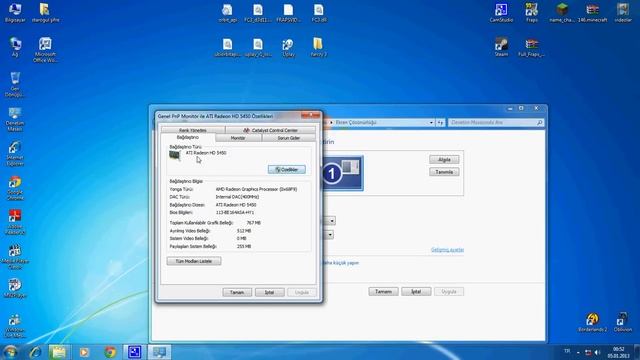Image resolution: width=640 pixels, height=360 pixels.
Task: Open the Full_Fraps archive icon
Action: (x=531, y=47)
